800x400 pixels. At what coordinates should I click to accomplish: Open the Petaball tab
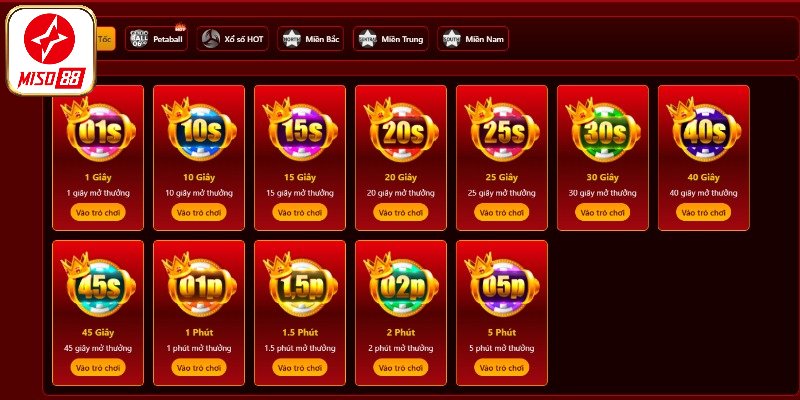click(x=157, y=39)
